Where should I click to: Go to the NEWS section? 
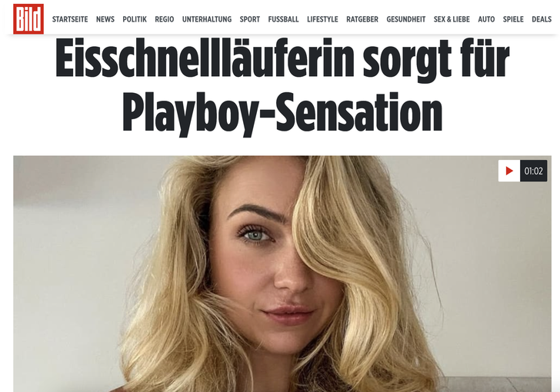tap(105, 19)
